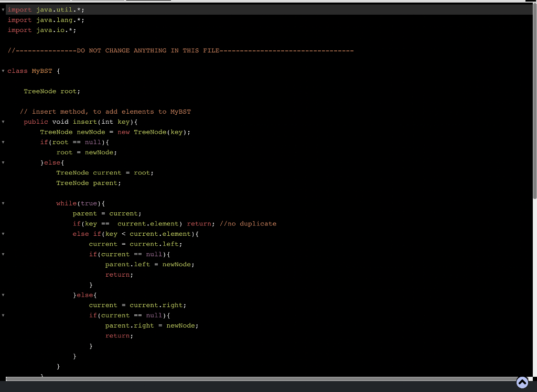
Task: Click the vertical scrollbar thumb
Action: [534, 102]
